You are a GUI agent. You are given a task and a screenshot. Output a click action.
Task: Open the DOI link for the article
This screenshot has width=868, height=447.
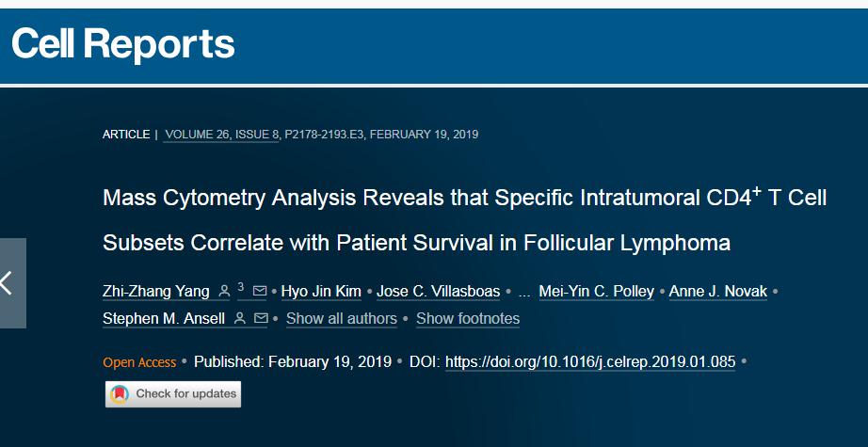[x=590, y=362]
